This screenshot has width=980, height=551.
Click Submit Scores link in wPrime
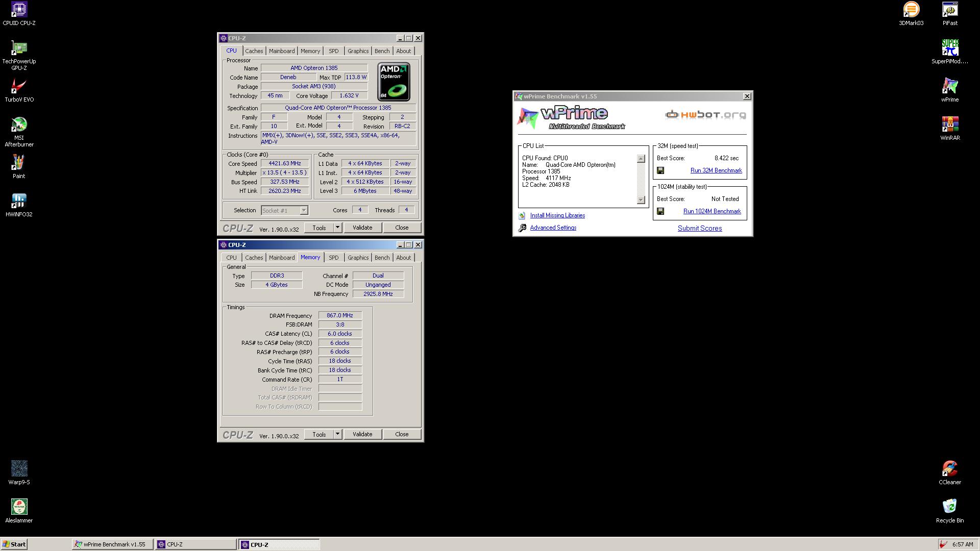tap(700, 229)
